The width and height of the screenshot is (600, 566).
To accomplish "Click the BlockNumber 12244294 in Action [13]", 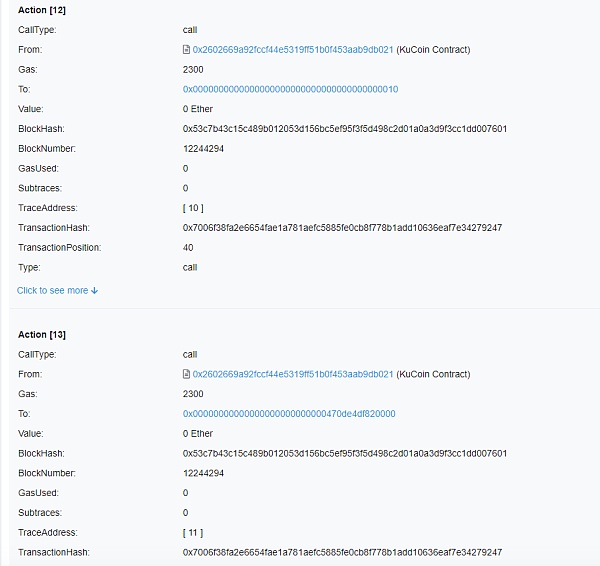I will 203,473.
